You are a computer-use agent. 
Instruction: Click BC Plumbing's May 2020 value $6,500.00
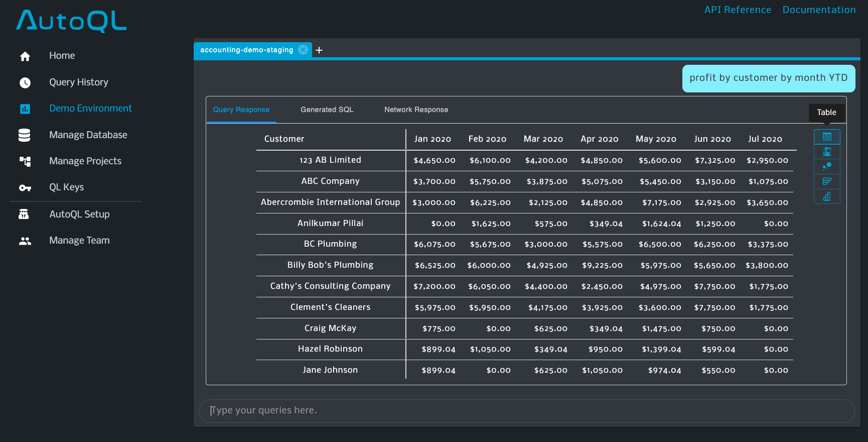click(660, 244)
